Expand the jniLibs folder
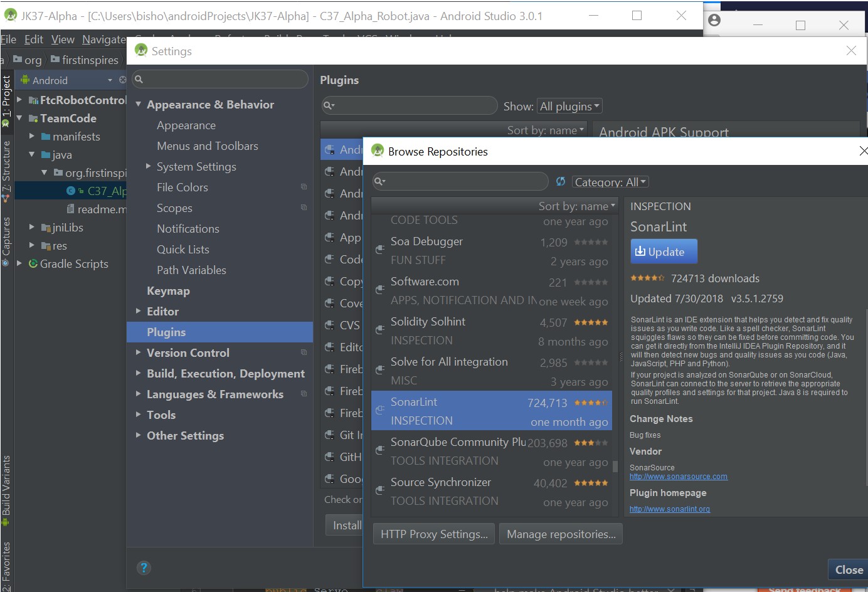The image size is (868, 592). tap(32, 227)
